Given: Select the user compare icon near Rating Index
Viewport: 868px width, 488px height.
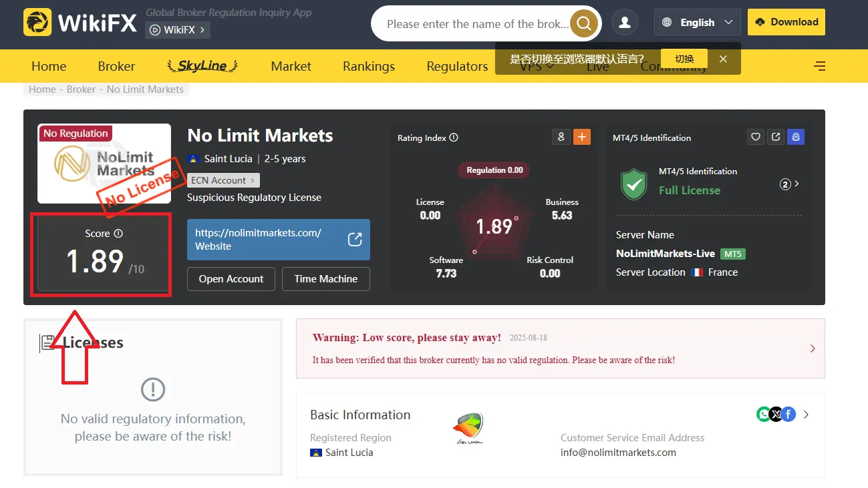Looking at the screenshot, I should [x=562, y=137].
